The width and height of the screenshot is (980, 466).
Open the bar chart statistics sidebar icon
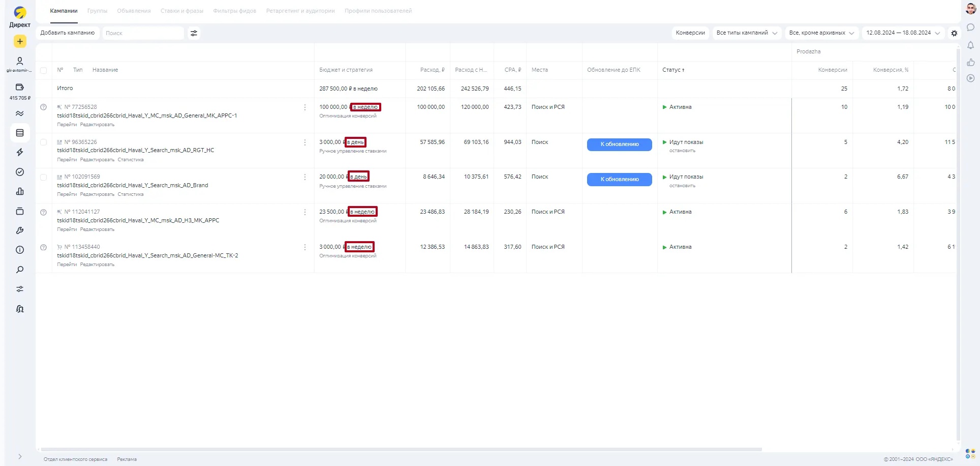click(20, 191)
